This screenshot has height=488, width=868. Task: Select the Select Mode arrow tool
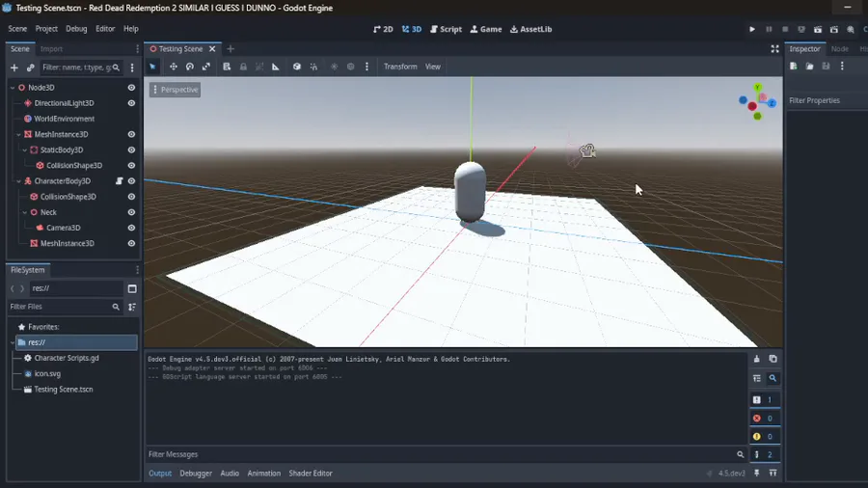[152, 67]
